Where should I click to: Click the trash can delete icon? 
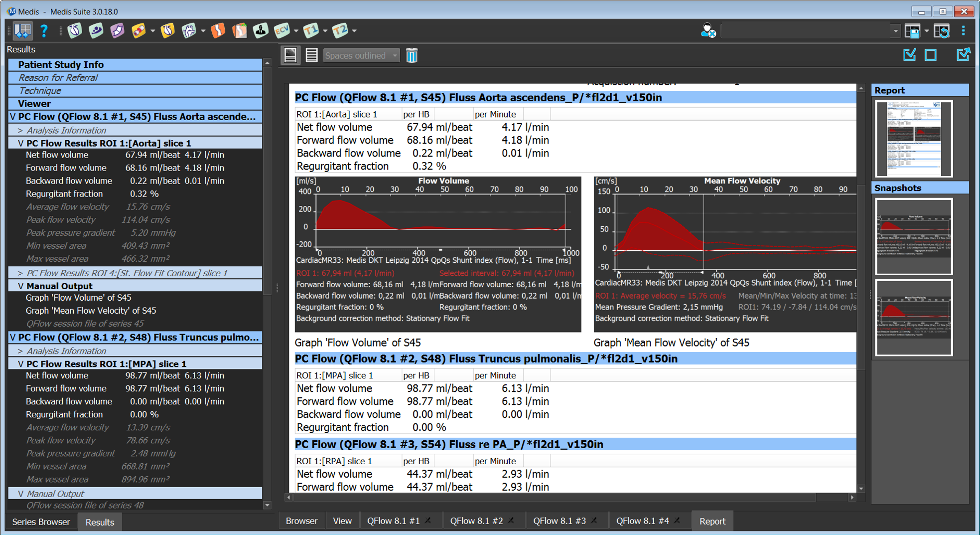tap(412, 55)
